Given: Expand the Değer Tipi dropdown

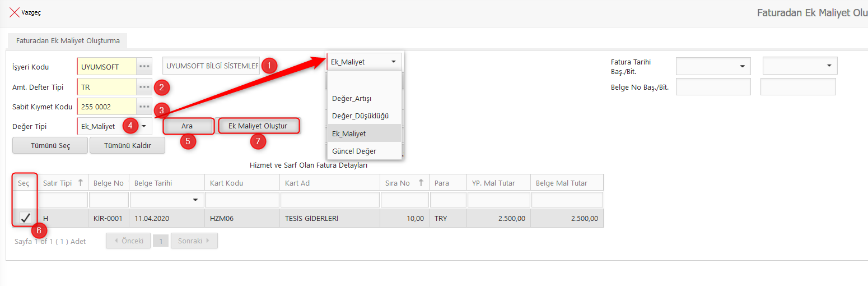Looking at the screenshot, I should 143,126.
